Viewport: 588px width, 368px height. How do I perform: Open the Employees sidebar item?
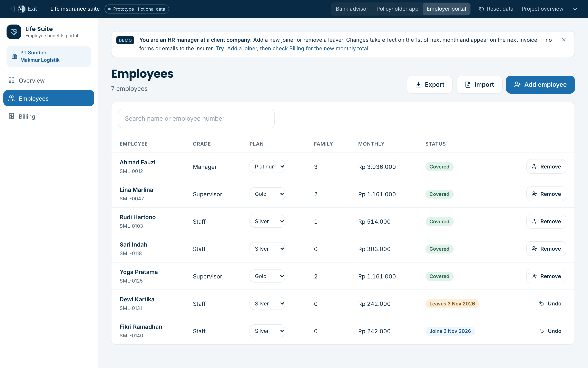point(49,98)
